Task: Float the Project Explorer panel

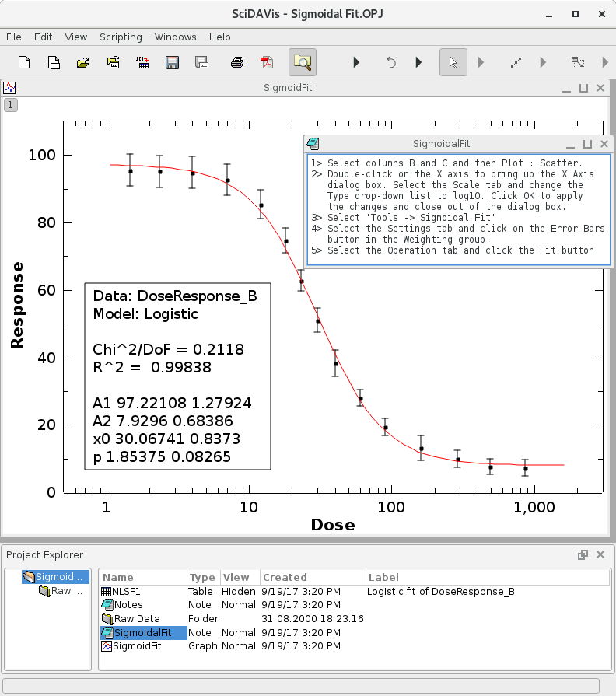Action: [x=583, y=554]
